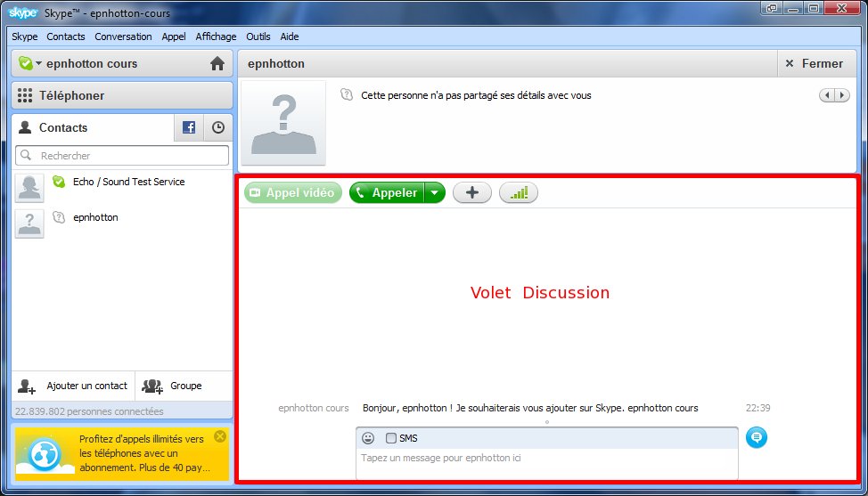Image resolution: width=868 pixels, height=496 pixels.
Task: Click the green online status icon
Action: [26, 63]
